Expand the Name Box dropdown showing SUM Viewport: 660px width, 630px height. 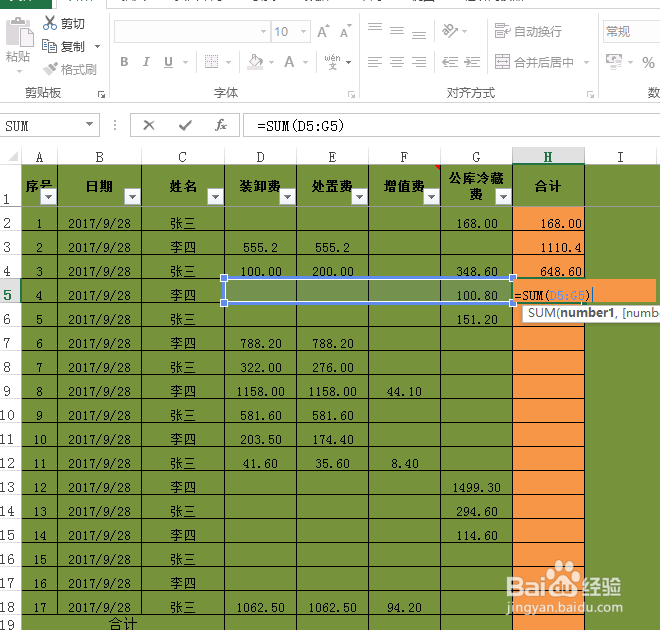(89, 125)
